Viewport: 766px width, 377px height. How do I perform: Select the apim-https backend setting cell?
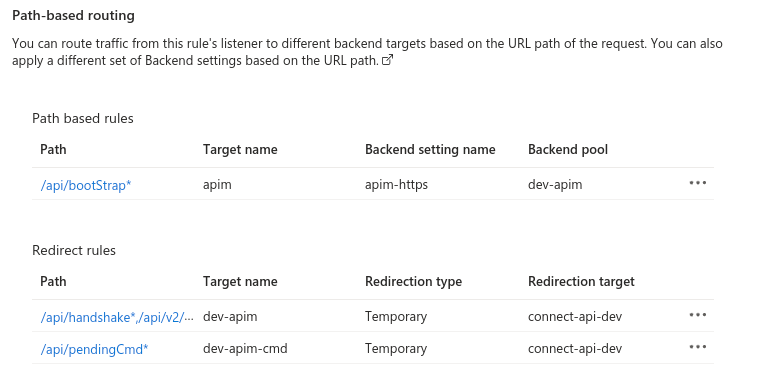pyautogui.click(x=396, y=185)
